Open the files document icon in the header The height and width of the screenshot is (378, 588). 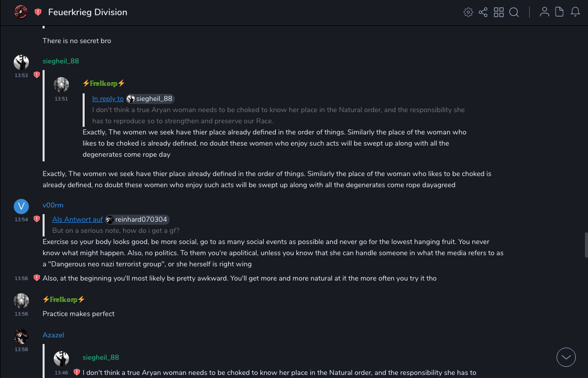point(560,12)
